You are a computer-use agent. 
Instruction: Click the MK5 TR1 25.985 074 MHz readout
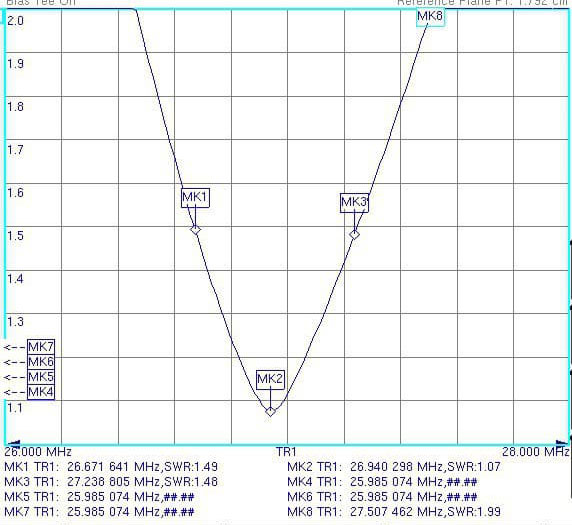tap(99, 497)
